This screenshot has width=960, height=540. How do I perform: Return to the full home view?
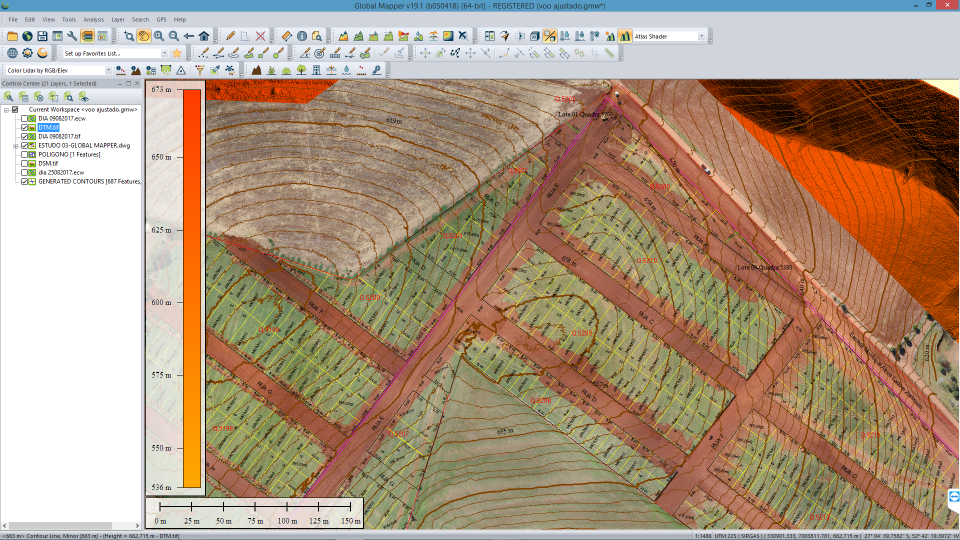coord(204,36)
